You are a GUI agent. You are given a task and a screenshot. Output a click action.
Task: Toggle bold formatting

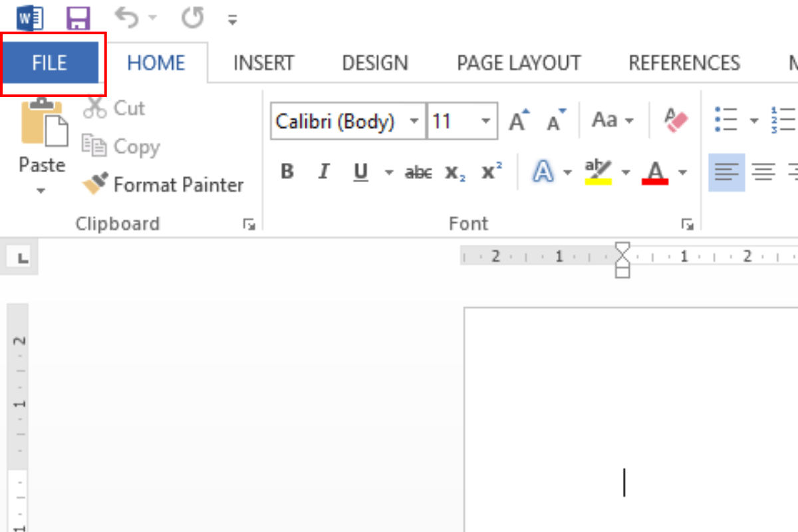pos(287,171)
